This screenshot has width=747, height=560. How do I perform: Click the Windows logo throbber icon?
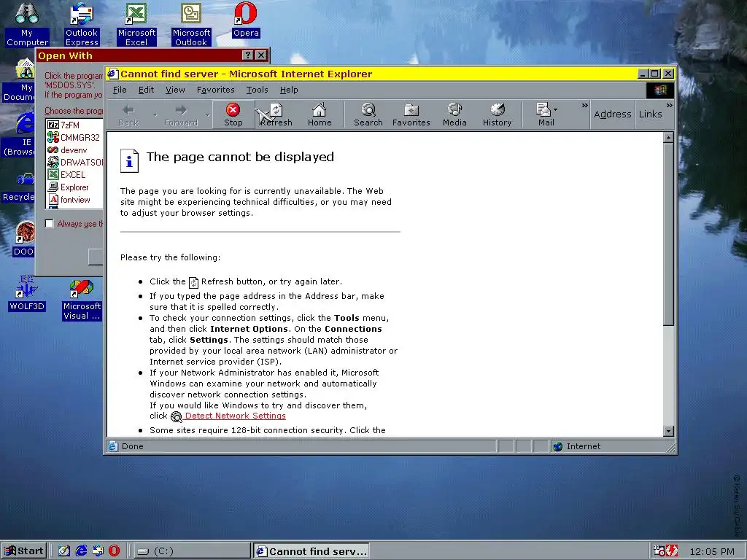tap(660, 90)
